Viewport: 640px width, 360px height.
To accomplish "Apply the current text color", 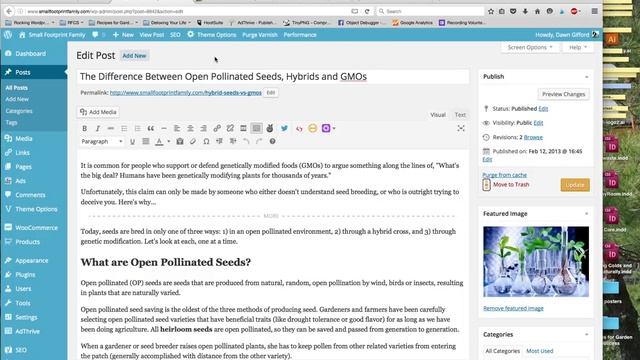I will (x=159, y=141).
